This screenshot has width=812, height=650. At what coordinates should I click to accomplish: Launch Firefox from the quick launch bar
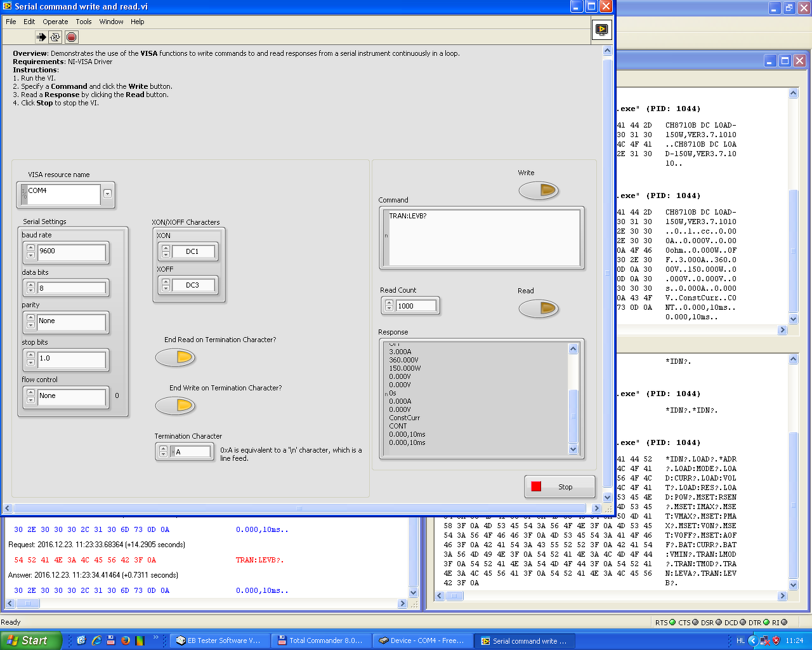126,640
